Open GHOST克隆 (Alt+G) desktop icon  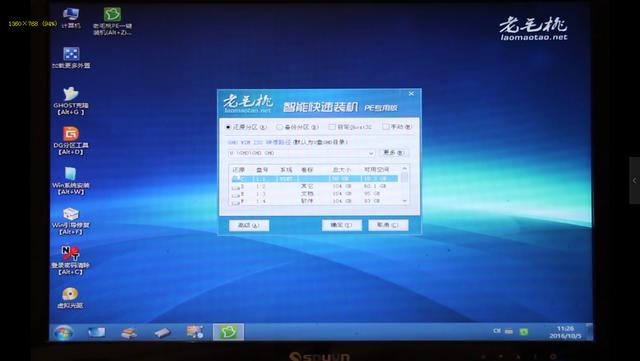[x=71, y=101]
